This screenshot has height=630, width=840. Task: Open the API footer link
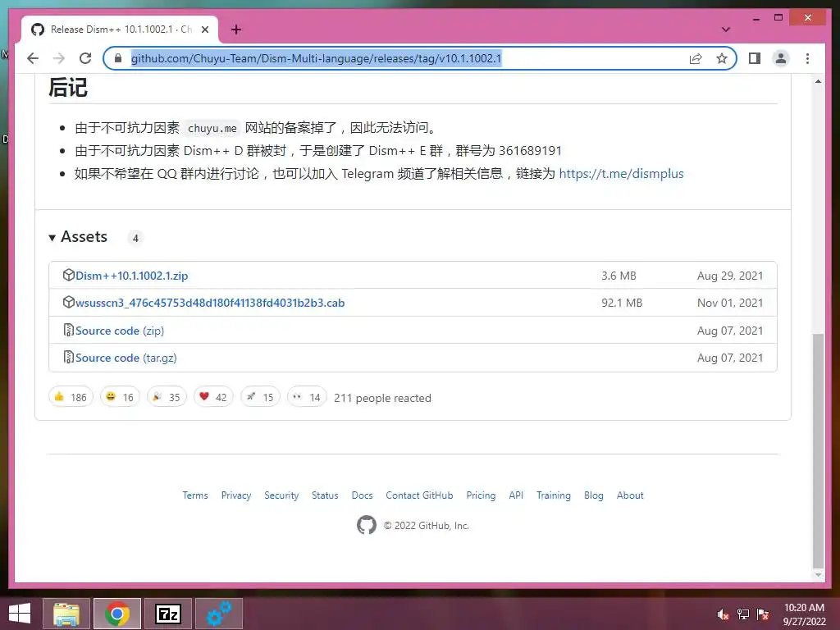[516, 495]
